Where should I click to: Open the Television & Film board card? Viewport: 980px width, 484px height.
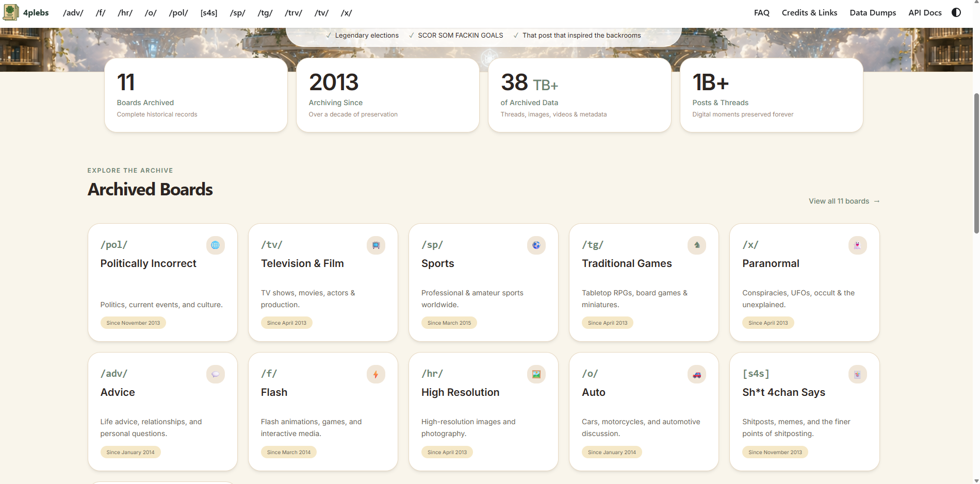click(x=323, y=282)
